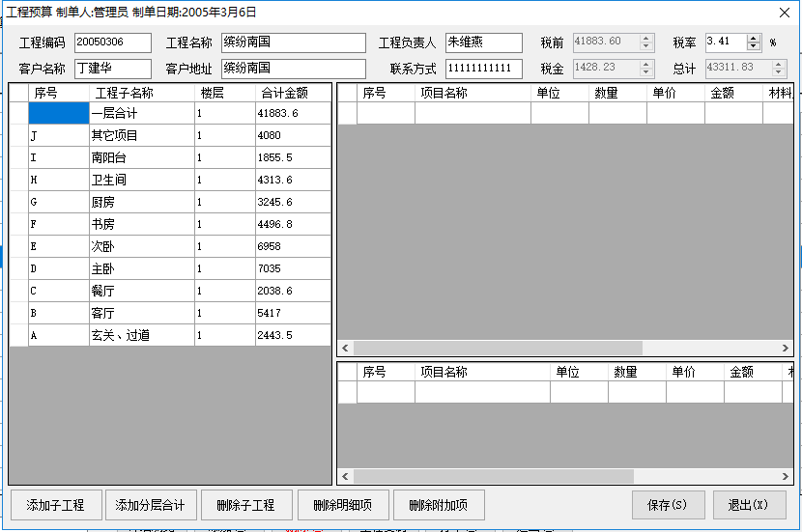Image resolution: width=802 pixels, height=532 pixels.
Task: Focus the 工程编码 input field
Action: pyautogui.click(x=112, y=42)
